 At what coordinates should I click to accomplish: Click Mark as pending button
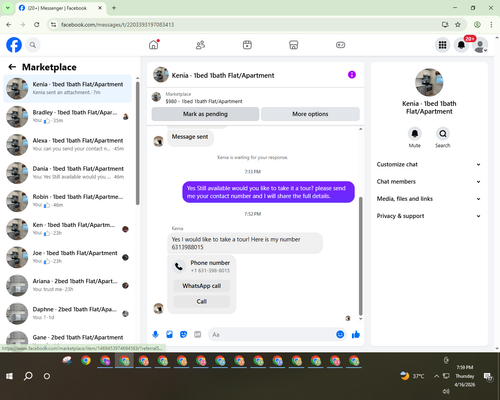(x=205, y=114)
